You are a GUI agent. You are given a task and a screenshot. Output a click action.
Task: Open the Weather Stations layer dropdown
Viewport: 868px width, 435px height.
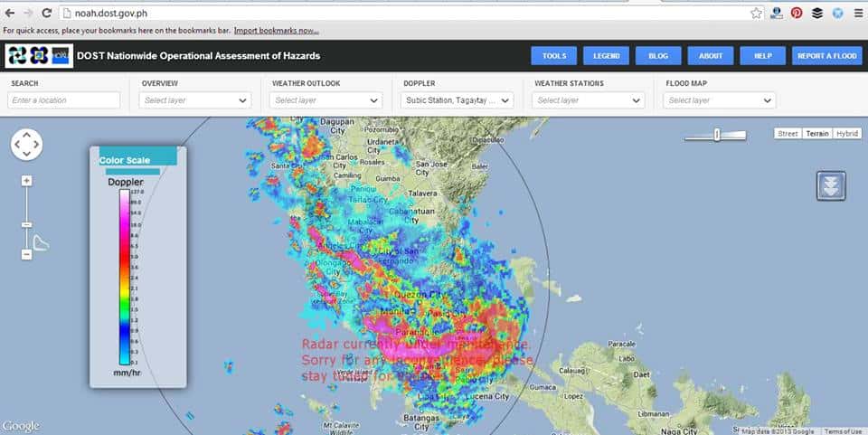point(589,100)
